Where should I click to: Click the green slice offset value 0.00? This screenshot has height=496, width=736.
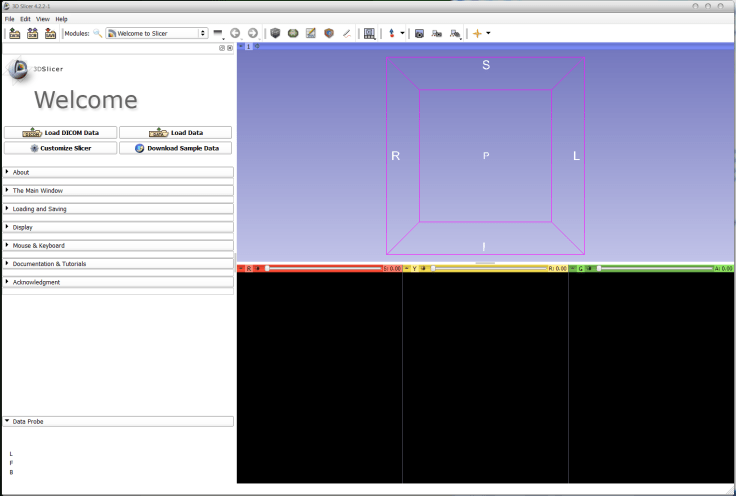point(724,268)
